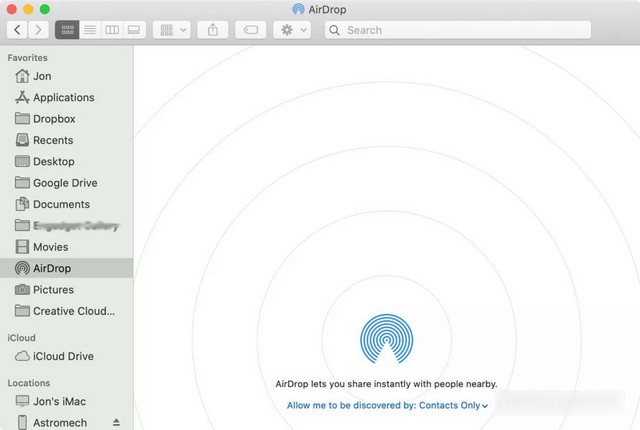Click the Search field
The image size is (640, 430).
tap(465, 30)
